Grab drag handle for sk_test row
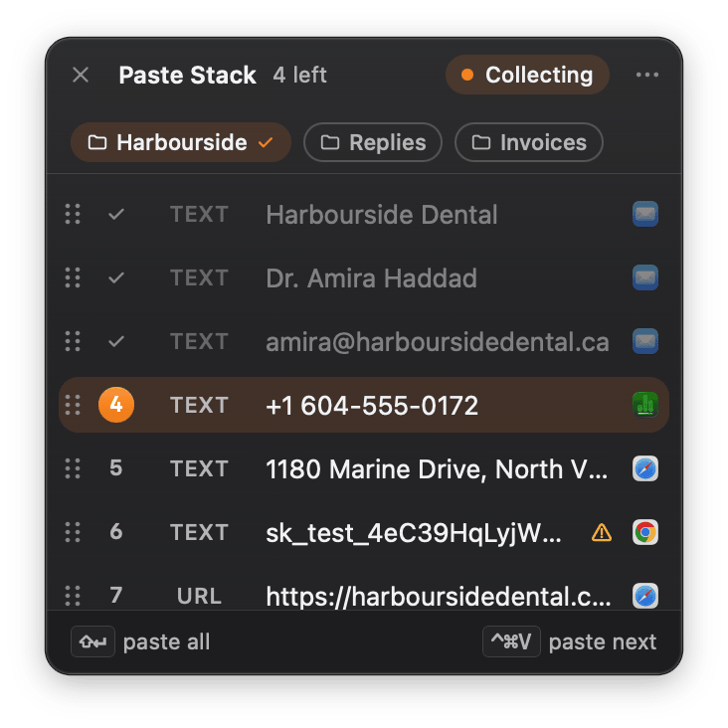The height and width of the screenshot is (728, 728). [x=73, y=532]
